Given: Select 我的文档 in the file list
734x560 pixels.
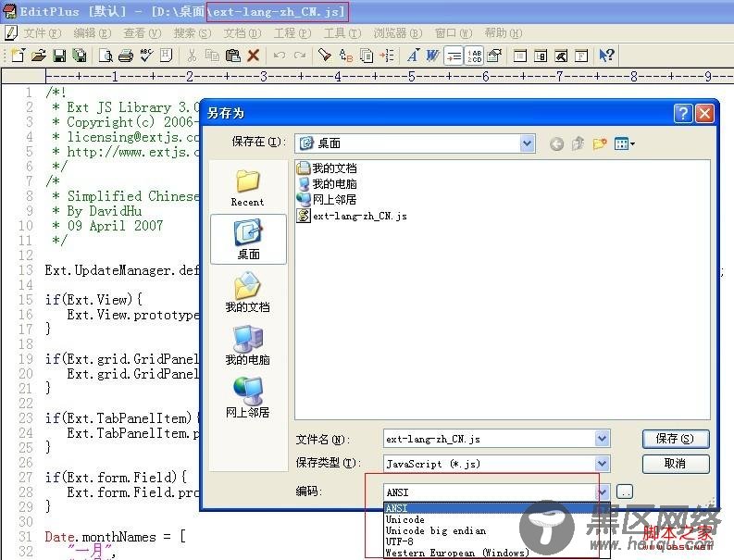Looking at the screenshot, I should (328, 168).
